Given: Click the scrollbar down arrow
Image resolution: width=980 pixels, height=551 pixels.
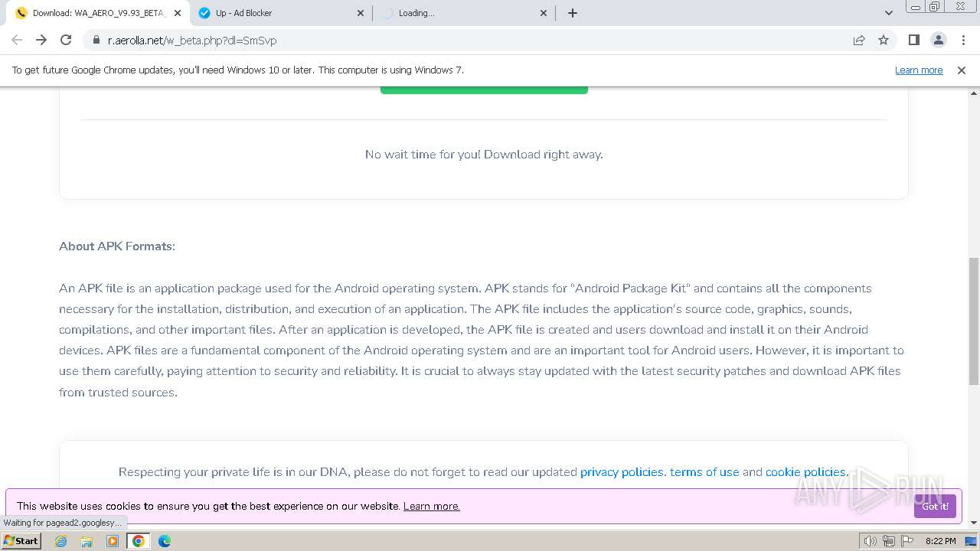Looking at the screenshot, I should point(974,523).
